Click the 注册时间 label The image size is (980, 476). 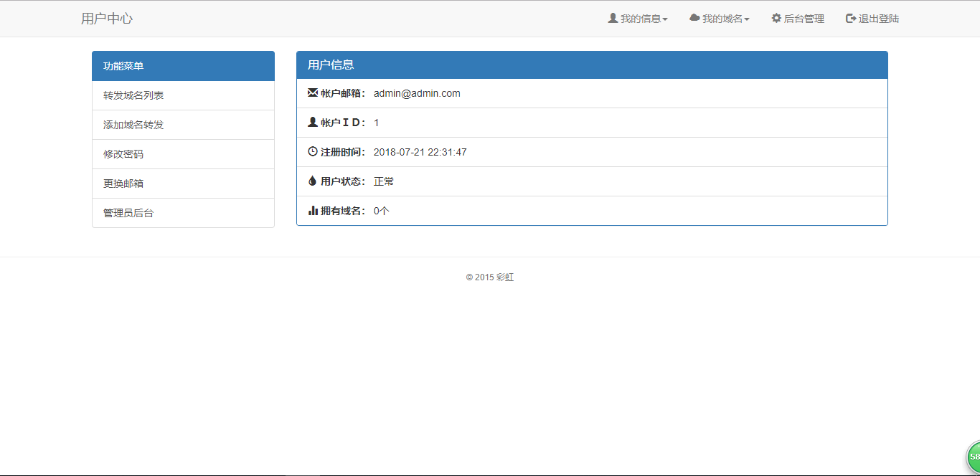(x=344, y=152)
